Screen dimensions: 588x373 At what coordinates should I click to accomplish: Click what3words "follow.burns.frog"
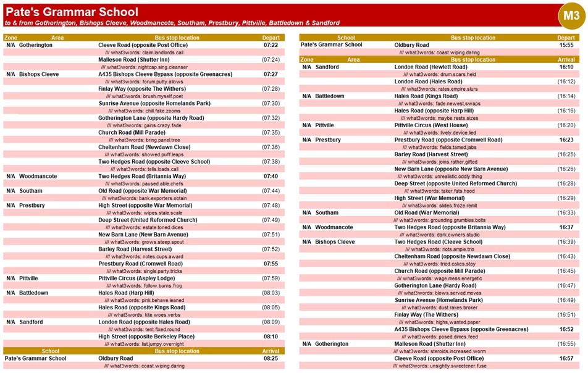(x=163, y=286)
